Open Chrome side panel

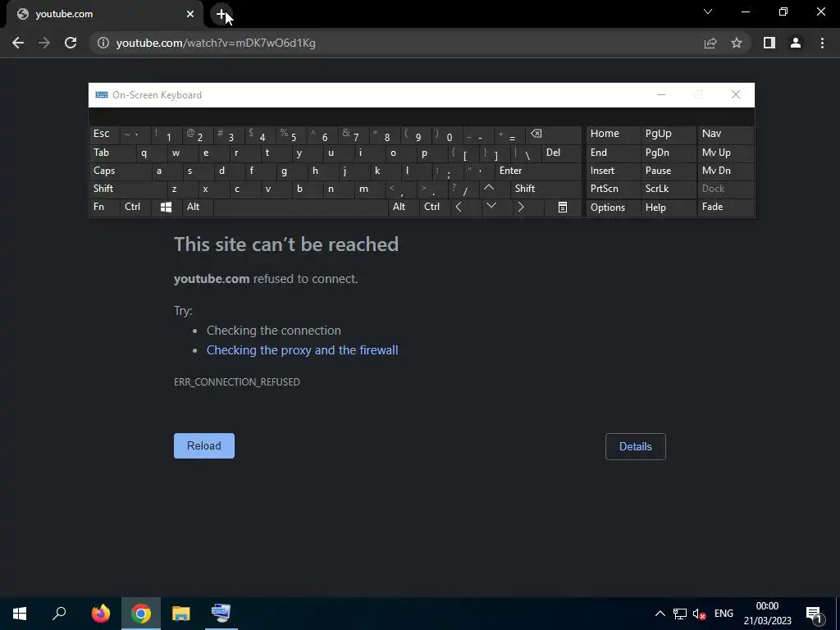(x=769, y=43)
